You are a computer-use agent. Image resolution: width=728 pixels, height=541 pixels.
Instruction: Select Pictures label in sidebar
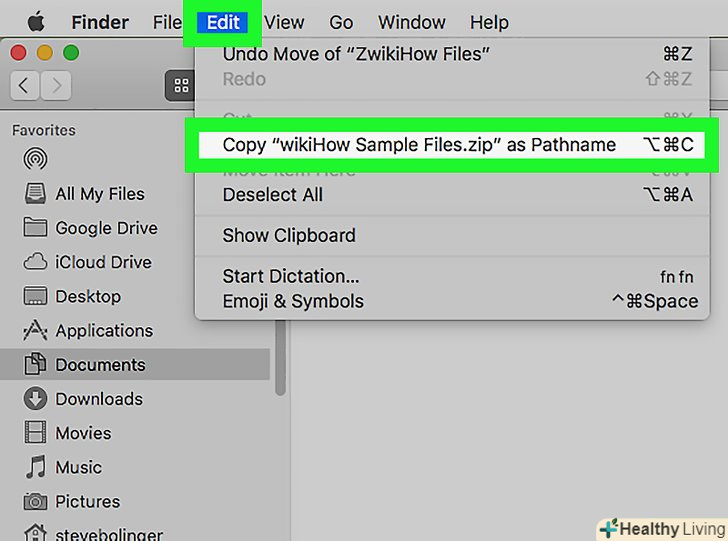point(87,502)
